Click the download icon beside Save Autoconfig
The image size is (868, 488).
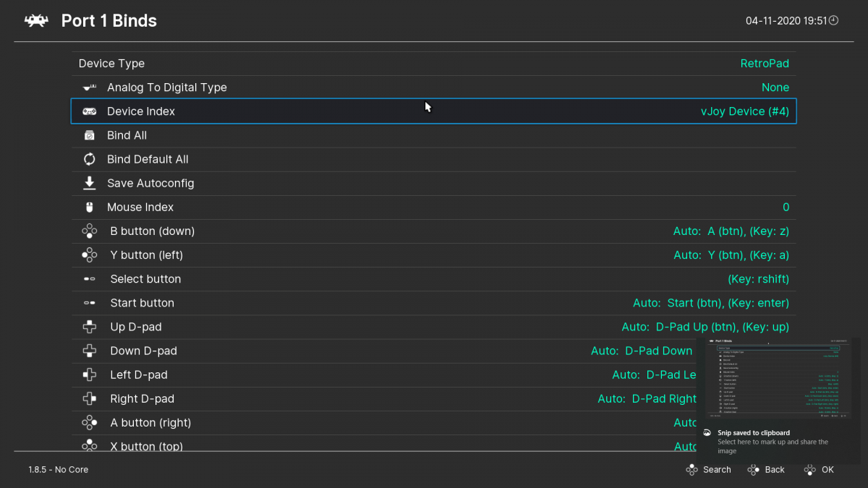[x=89, y=183]
